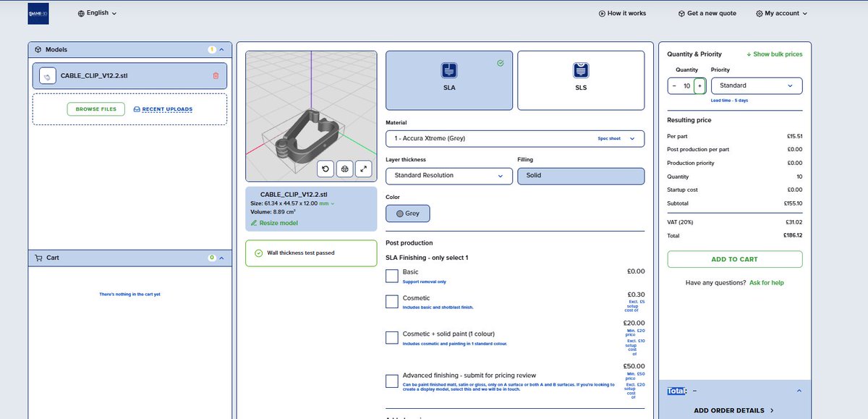Click the 3D cube view icon in viewer
868x419 pixels.
point(345,169)
